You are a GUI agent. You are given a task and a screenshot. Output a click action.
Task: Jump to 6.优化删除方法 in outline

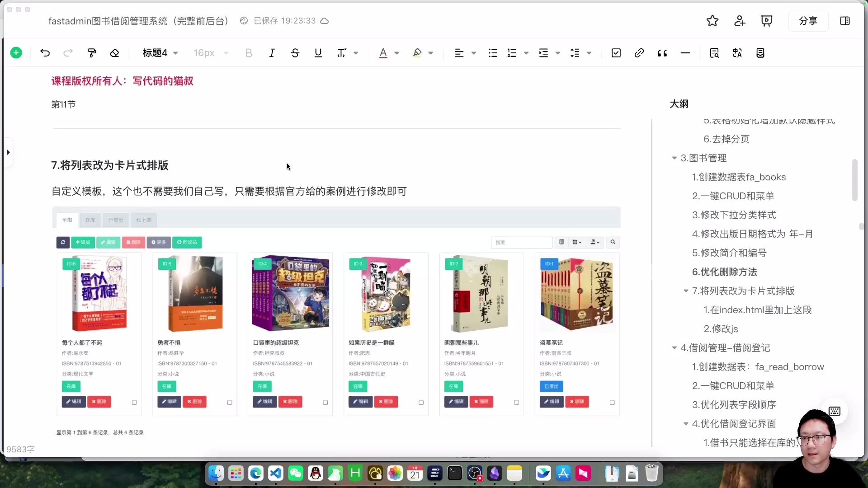pyautogui.click(x=724, y=272)
